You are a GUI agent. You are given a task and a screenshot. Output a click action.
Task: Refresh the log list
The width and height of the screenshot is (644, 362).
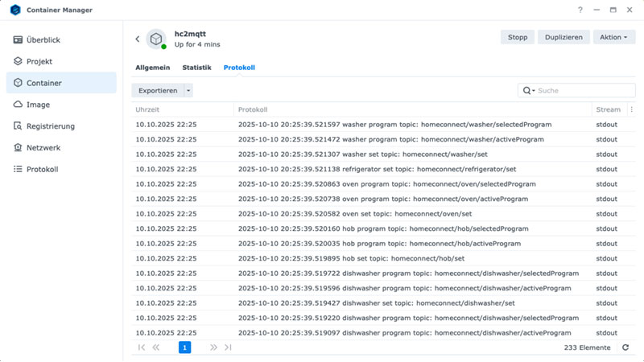(x=625, y=348)
